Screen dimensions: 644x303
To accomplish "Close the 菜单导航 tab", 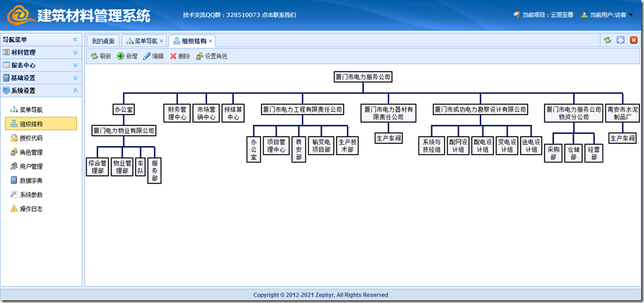I will (x=162, y=41).
